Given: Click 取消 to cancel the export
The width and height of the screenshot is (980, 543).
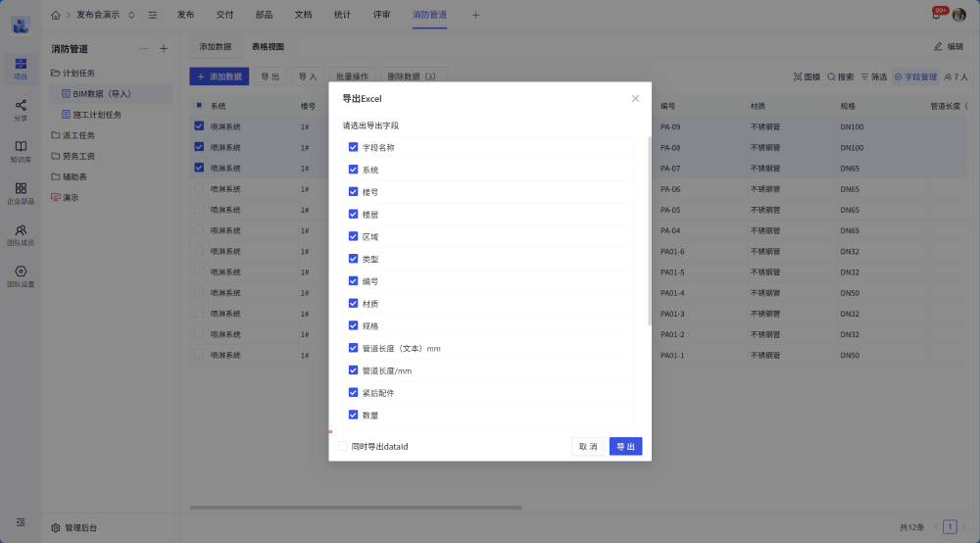Looking at the screenshot, I should pos(588,446).
